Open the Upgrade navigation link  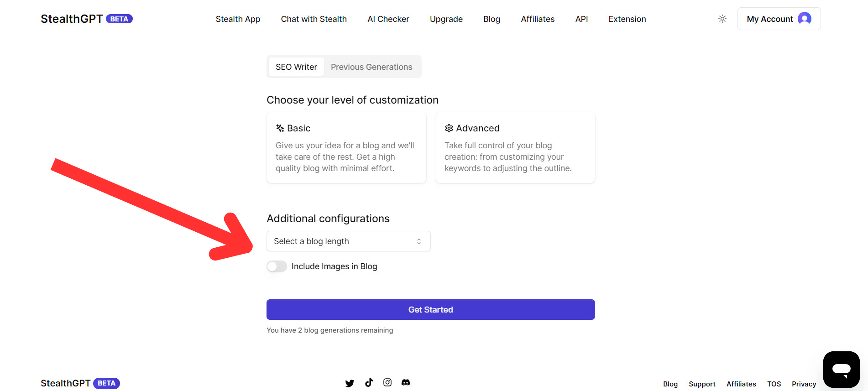point(446,19)
